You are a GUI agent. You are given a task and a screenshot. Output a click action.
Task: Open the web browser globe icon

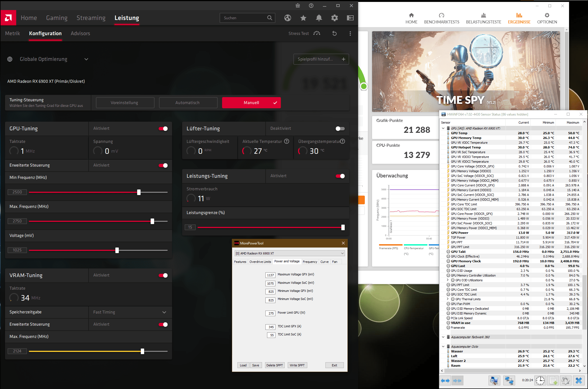point(288,18)
